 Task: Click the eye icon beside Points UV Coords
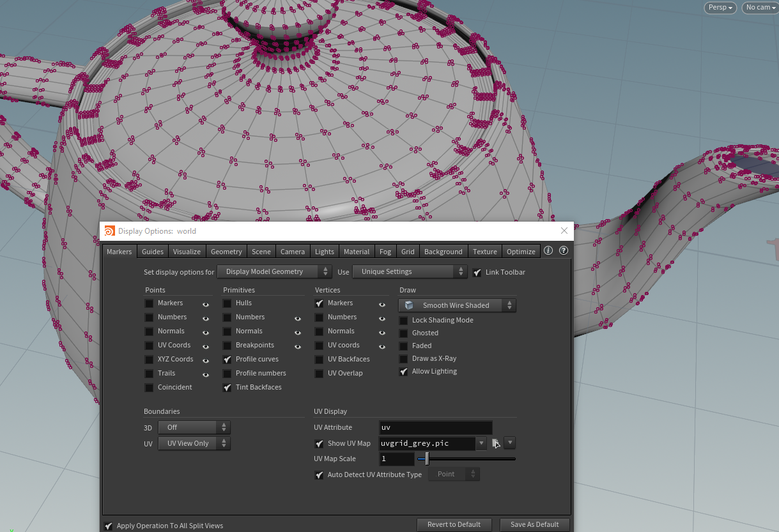206,346
